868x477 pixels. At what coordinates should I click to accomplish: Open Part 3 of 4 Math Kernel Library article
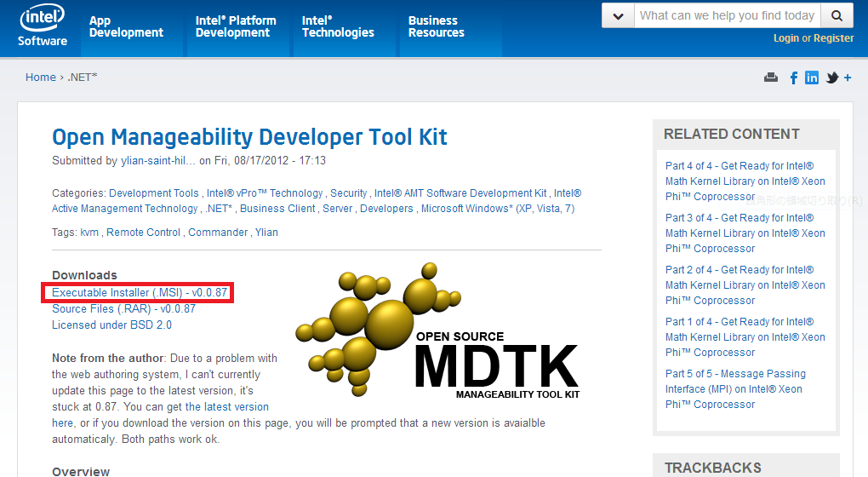click(x=745, y=233)
